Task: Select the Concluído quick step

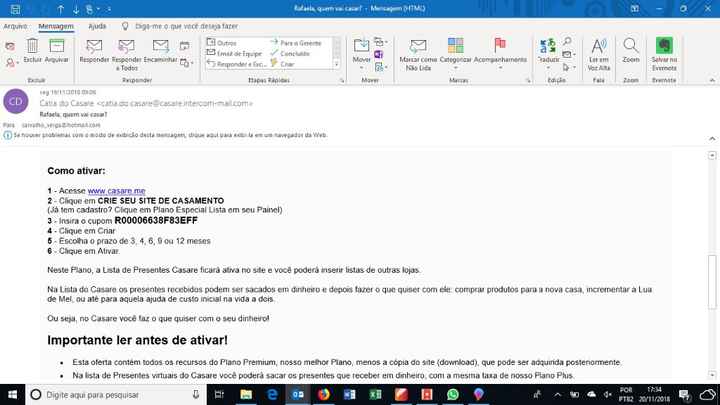Action: coord(290,53)
